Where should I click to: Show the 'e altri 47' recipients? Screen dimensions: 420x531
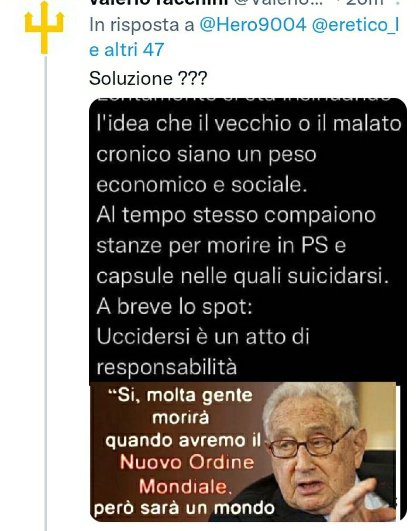(x=126, y=50)
